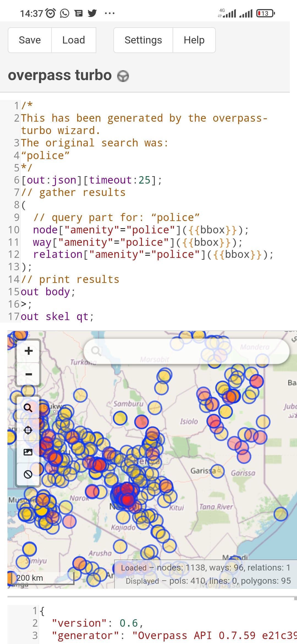297x644 pixels.
Task: Zoom out of the map
Action: (x=29, y=374)
